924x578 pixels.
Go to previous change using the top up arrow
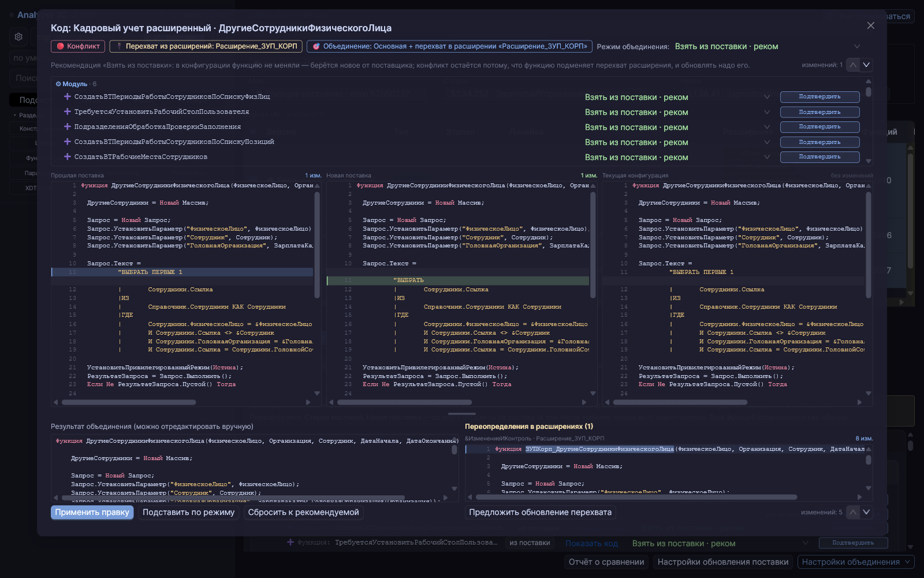[x=853, y=65]
